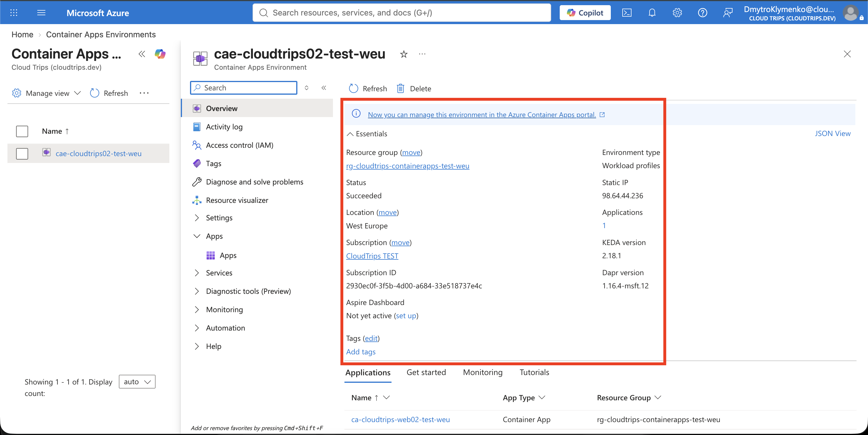Refresh the environment overview
Screen dimensions: 868x435
(x=368, y=89)
